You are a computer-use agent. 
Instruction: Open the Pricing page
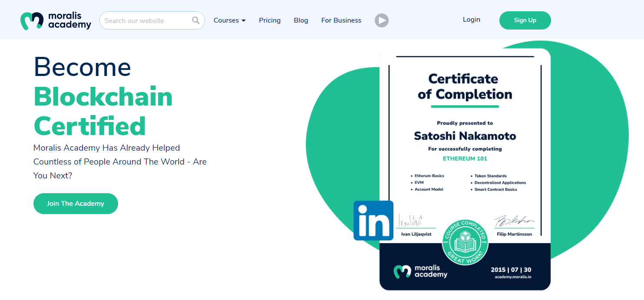[x=270, y=20]
